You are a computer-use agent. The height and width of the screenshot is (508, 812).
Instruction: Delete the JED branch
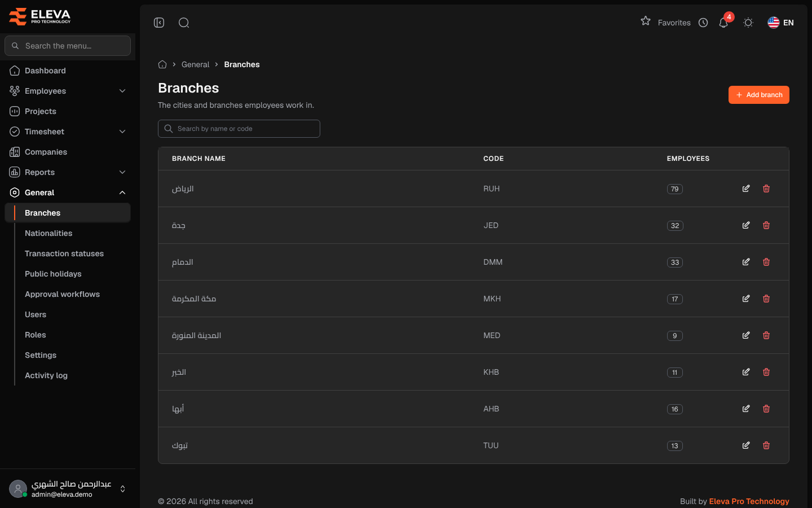point(766,225)
